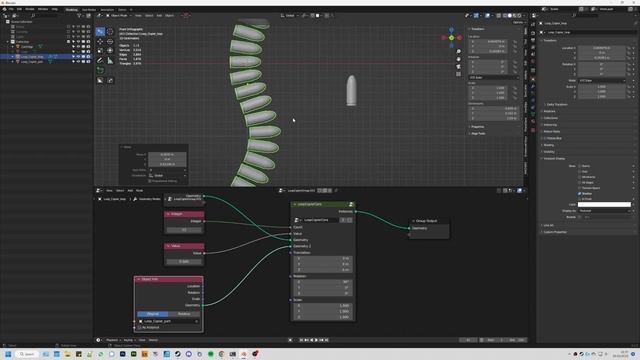Toggle viewport visibility eye for Cartridge object

pyautogui.click(x=78, y=47)
